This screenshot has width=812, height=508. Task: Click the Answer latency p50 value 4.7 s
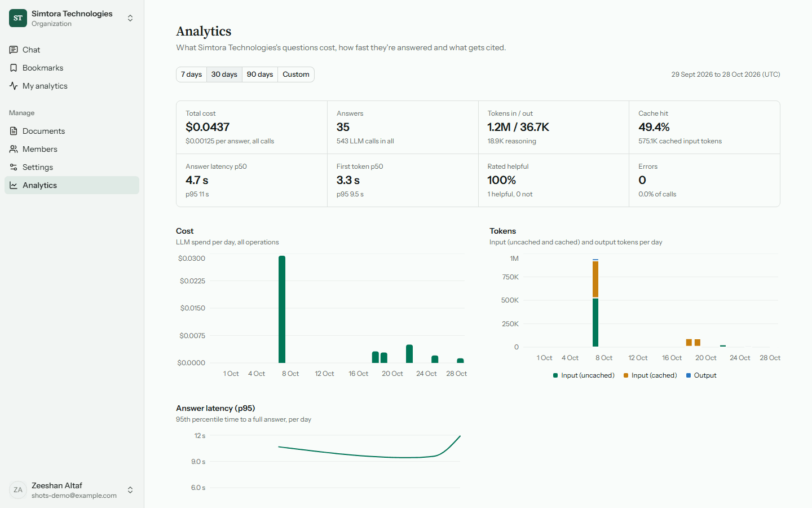(x=197, y=180)
